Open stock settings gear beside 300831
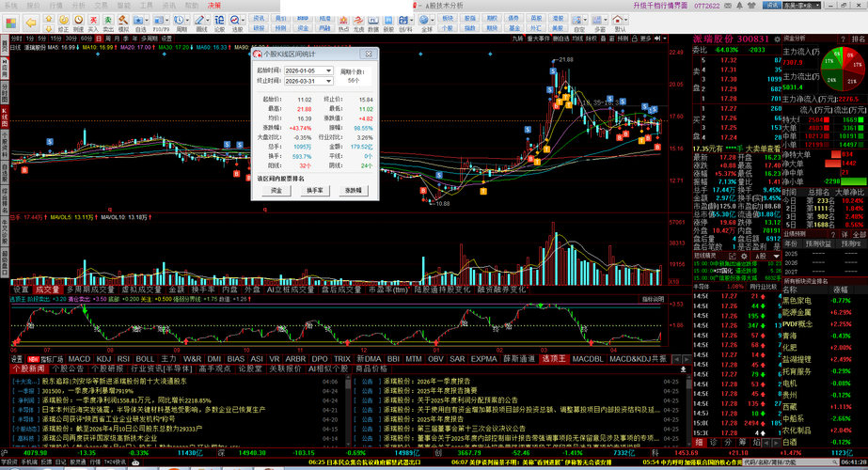Screen dimensions: 868x470 click(777, 39)
